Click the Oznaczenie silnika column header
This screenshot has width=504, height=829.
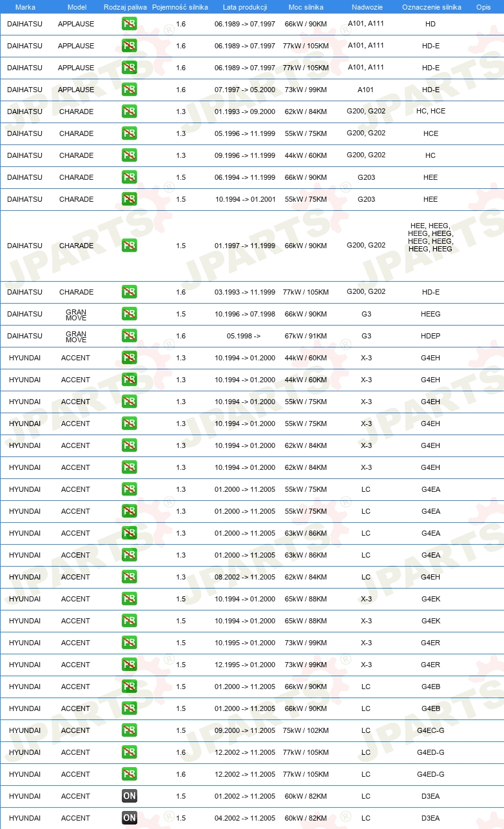431,6
